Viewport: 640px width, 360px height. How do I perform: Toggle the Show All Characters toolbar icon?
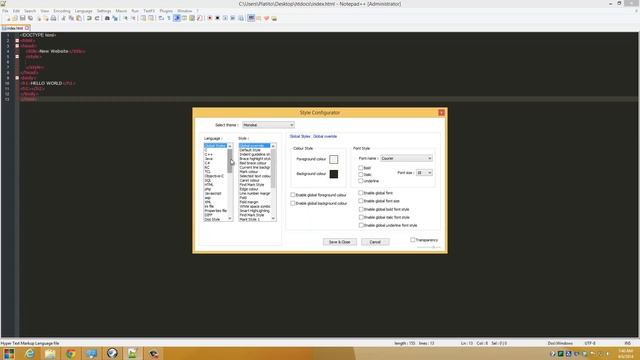click(169, 18)
